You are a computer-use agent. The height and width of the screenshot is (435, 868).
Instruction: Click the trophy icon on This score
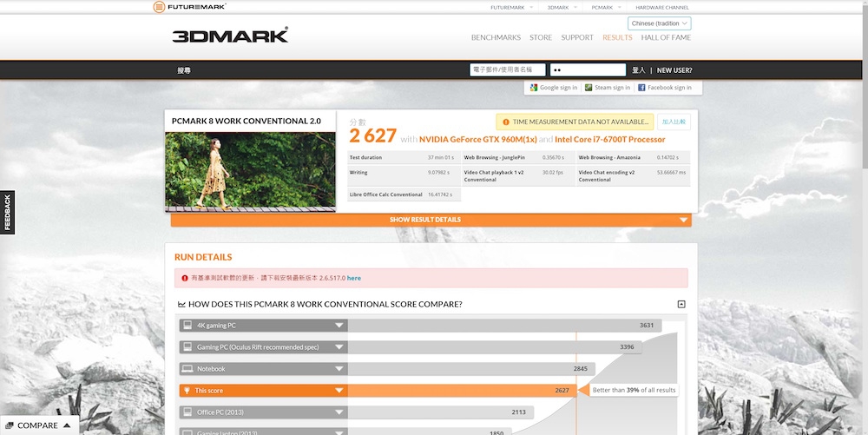point(187,391)
